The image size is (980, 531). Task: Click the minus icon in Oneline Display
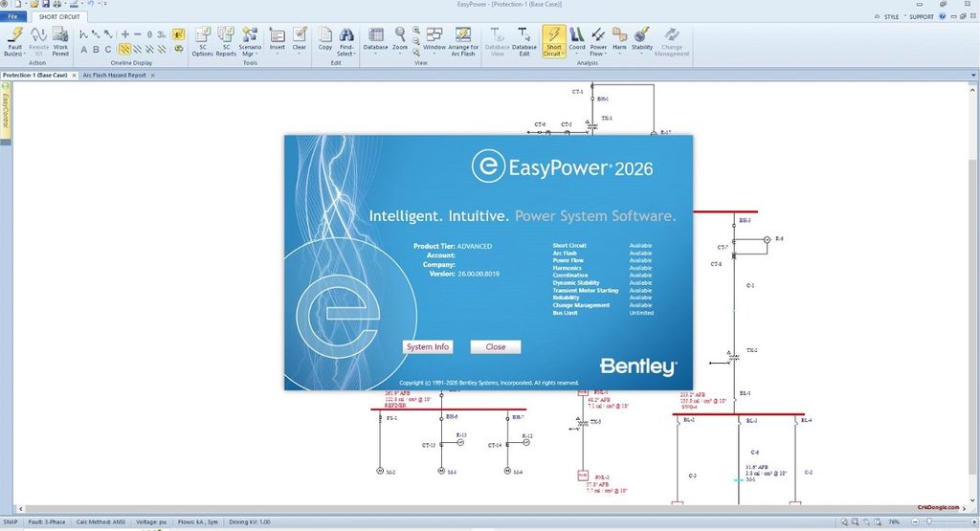138,34
